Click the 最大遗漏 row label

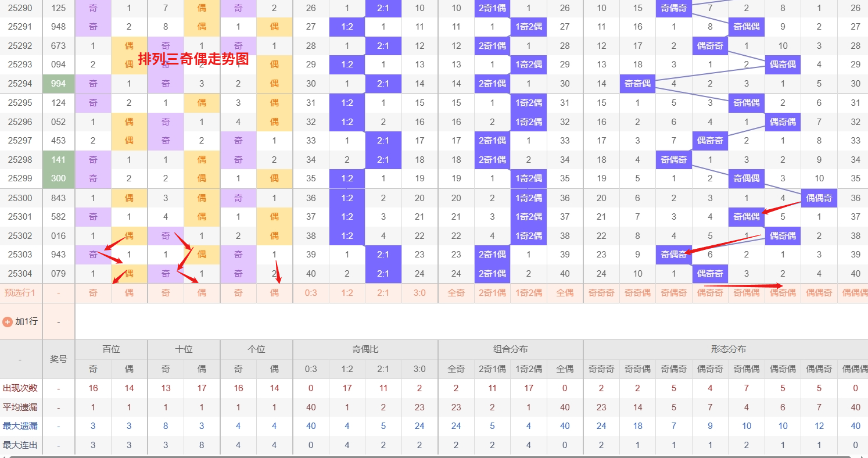tap(20, 426)
